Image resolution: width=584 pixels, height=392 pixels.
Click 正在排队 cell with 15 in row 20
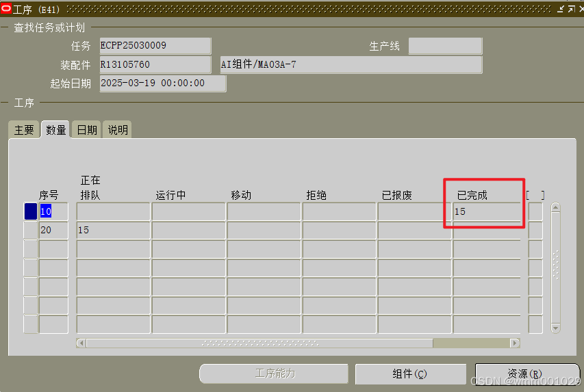tap(113, 230)
